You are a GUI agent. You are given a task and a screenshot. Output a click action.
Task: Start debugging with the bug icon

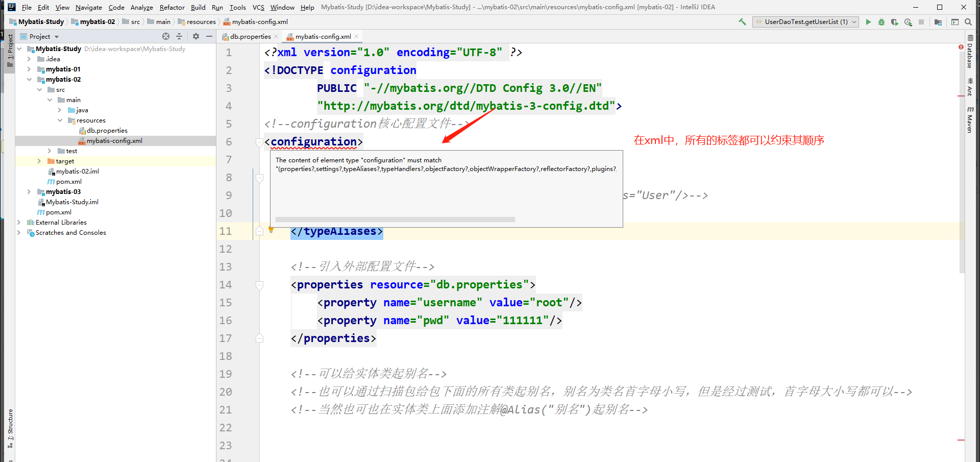[x=881, y=22]
